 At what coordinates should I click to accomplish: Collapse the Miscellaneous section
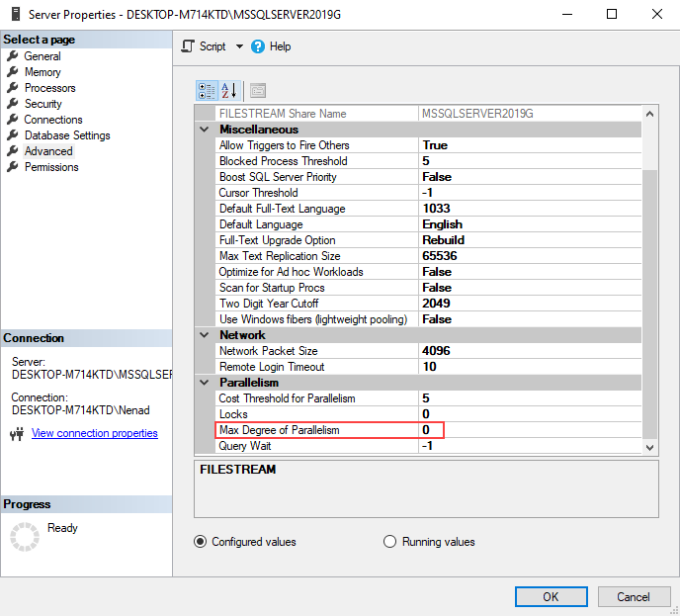205,130
